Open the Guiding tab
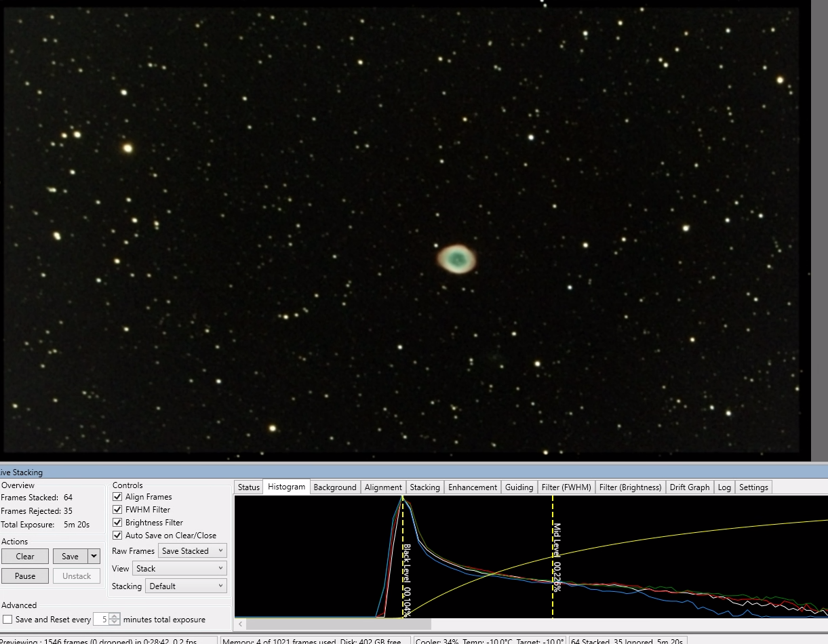 pyautogui.click(x=519, y=487)
